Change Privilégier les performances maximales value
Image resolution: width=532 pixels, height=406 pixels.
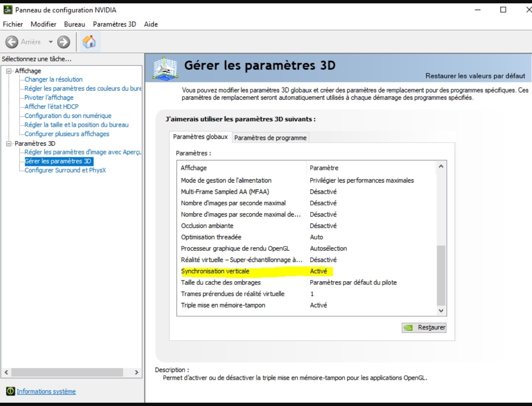(362, 180)
